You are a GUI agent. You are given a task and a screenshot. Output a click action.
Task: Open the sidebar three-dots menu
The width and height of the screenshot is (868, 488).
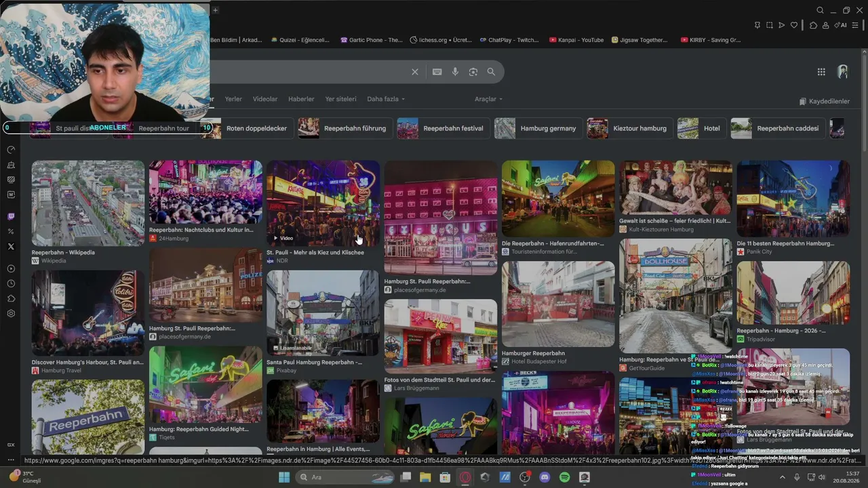coord(11,460)
